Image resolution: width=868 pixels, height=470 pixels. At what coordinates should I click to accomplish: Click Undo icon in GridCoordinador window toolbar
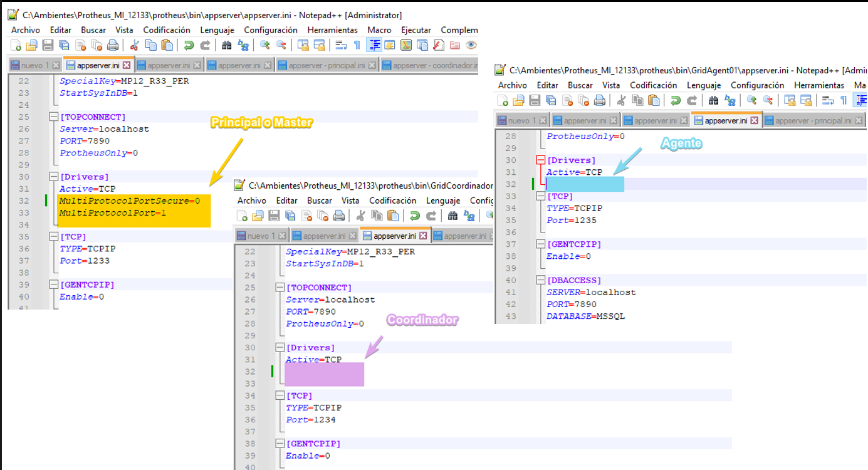point(414,216)
